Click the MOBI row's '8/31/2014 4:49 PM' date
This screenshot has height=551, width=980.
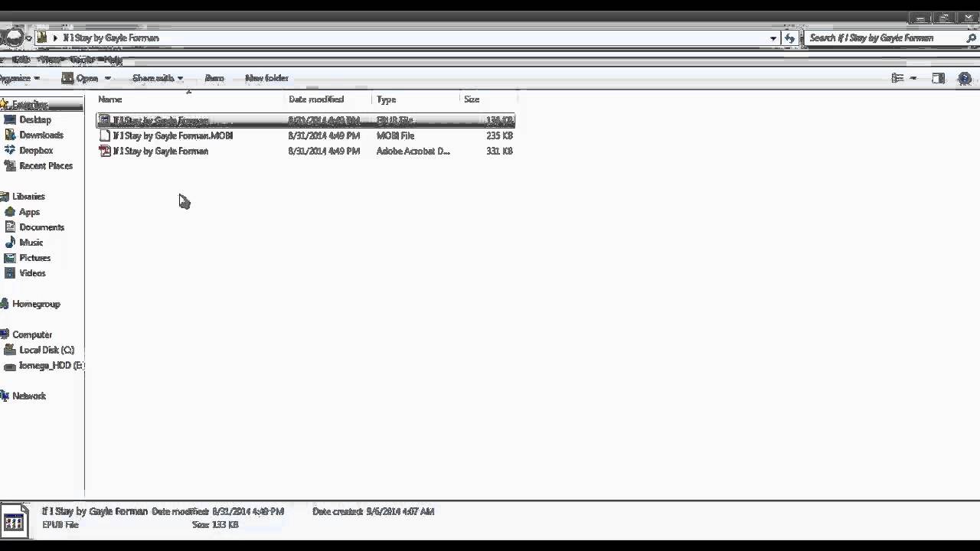[x=324, y=135]
